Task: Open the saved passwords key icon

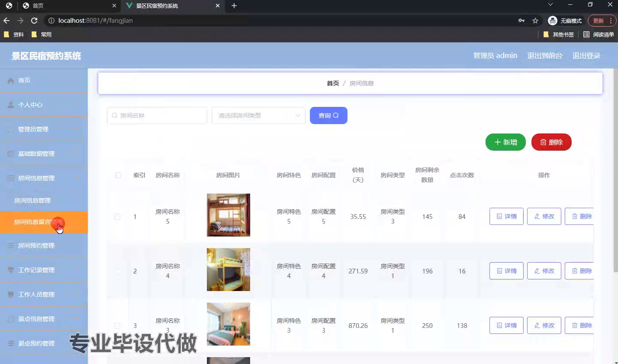Action: (521, 21)
